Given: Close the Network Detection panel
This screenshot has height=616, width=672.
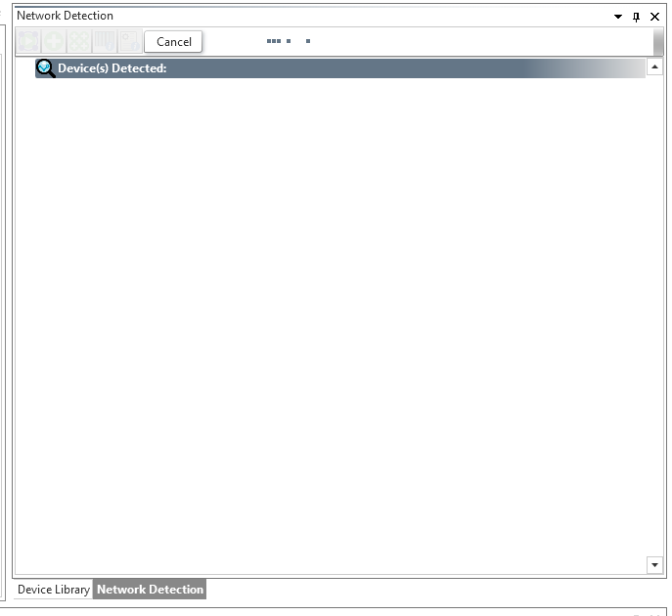Looking at the screenshot, I should click(x=654, y=17).
